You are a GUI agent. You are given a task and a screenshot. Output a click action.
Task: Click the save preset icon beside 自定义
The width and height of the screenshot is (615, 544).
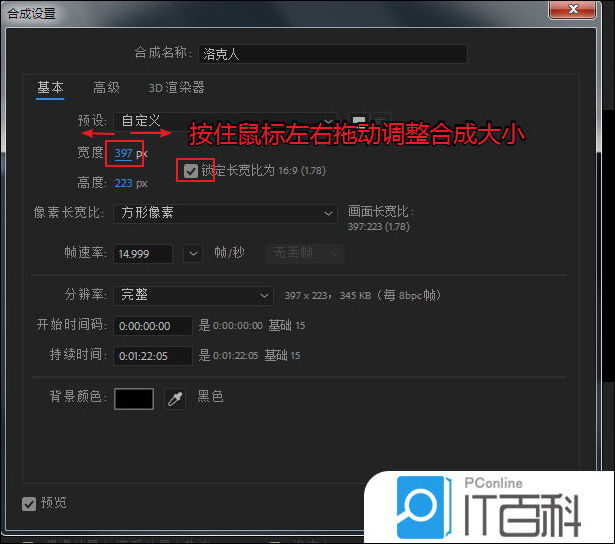click(359, 120)
